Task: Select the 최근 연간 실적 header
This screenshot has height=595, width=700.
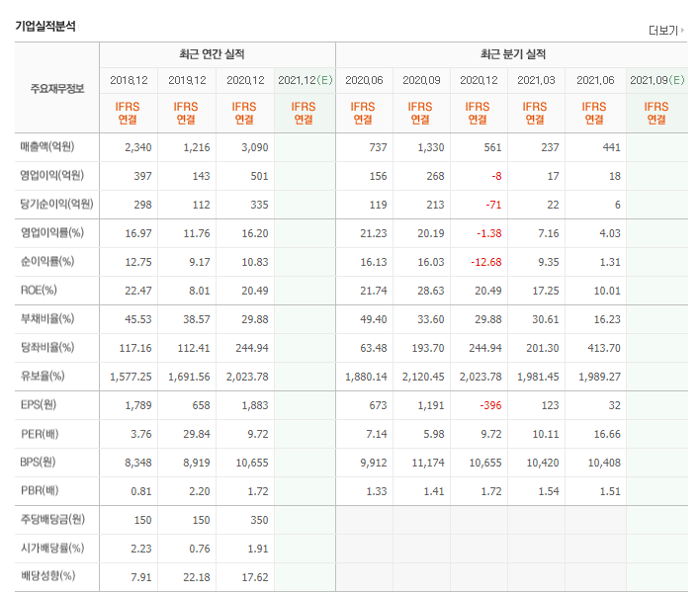Action: point(212,54)
